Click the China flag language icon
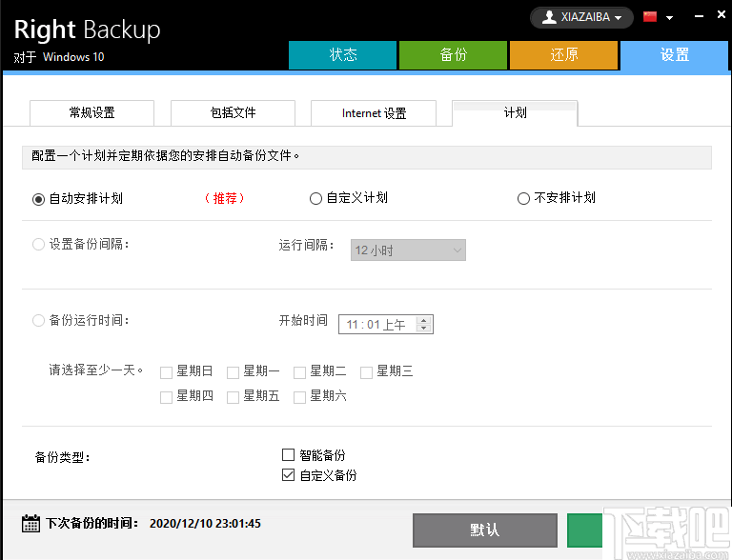The image size is (732, 560). 650,17
